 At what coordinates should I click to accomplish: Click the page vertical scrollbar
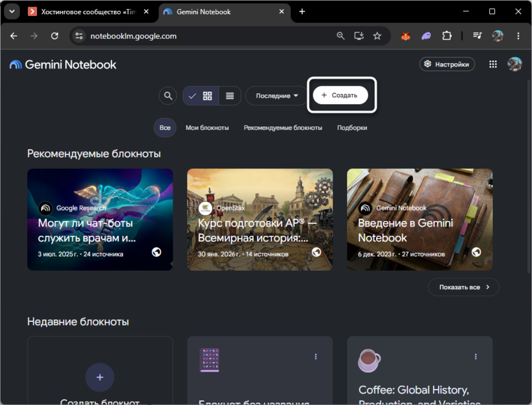(x=529, y=177)
